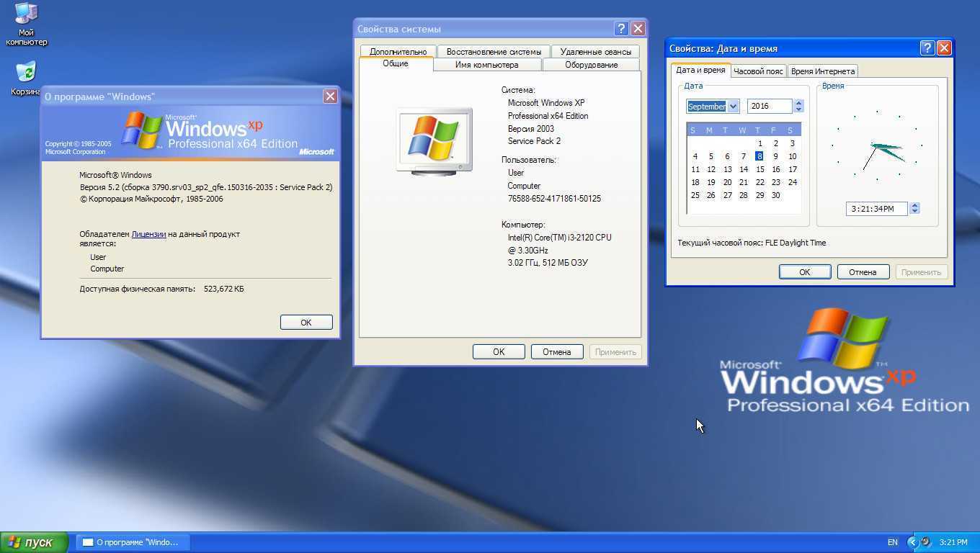Open the Лицензии license link

(x=148, y=234)
